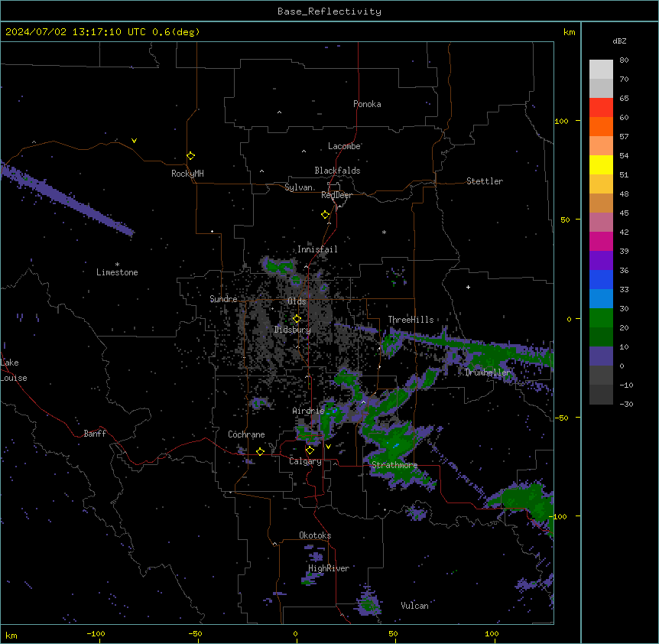Click the Limestone label
Viewport: 659px width, 644px height.
[x=117, y=272]
